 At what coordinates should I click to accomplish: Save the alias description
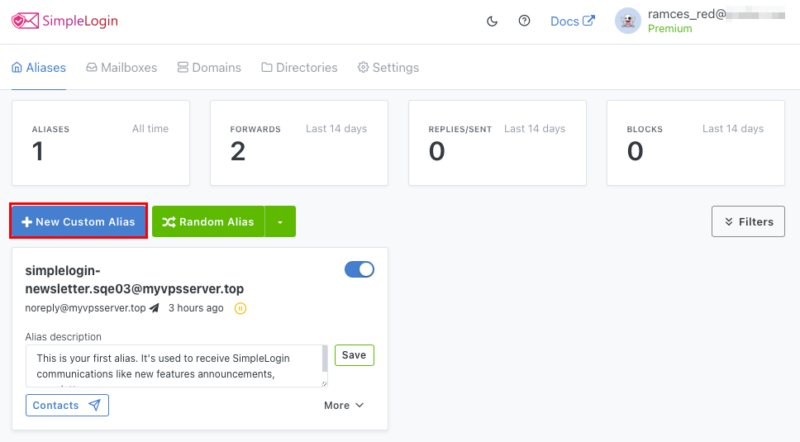pos(354,355)
